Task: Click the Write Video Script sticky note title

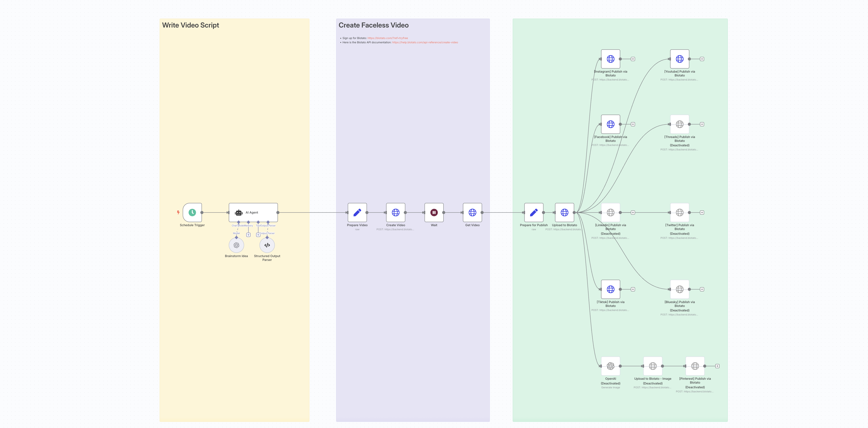Action: pyautogui.click(x=190, y=25)
